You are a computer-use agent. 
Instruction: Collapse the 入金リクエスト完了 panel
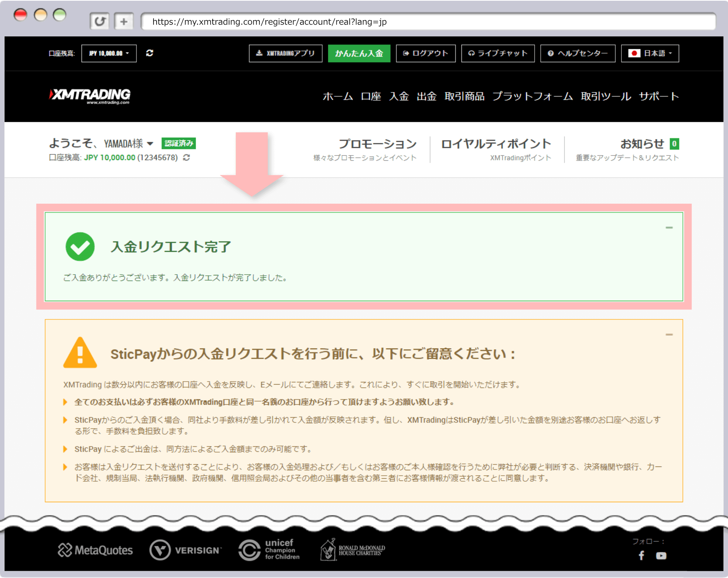(670, 228)
